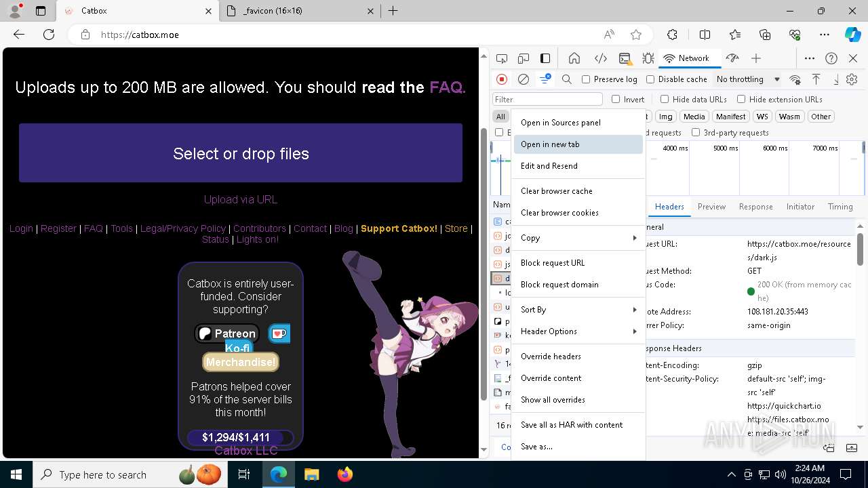The width and height of the screenshot is (868, 488).
Task: Toggle the DevTools sidebar dock icon
Action: point(545,58)
